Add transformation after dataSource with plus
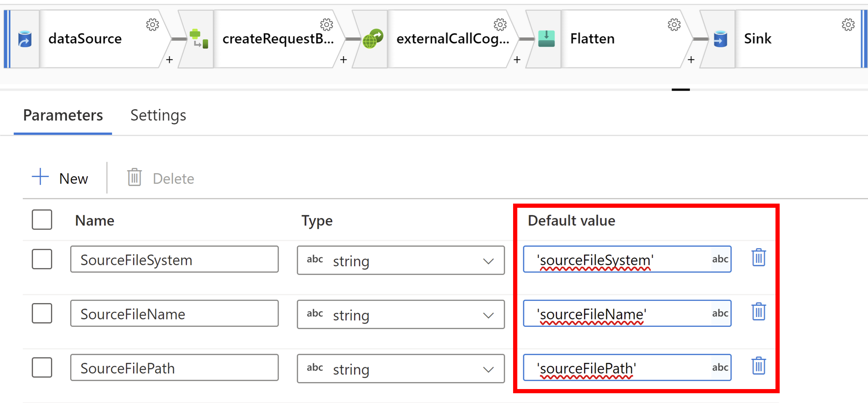Viewport: 868px width, 403px height. [169, 60]
